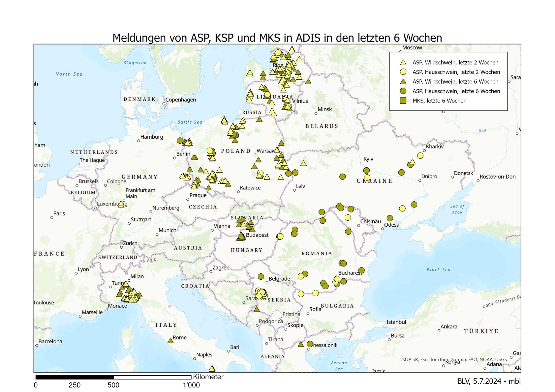The width and height of the screenshot is (555, 392).
Task: Click the 'North Sea' label
Action: point(69,74)
